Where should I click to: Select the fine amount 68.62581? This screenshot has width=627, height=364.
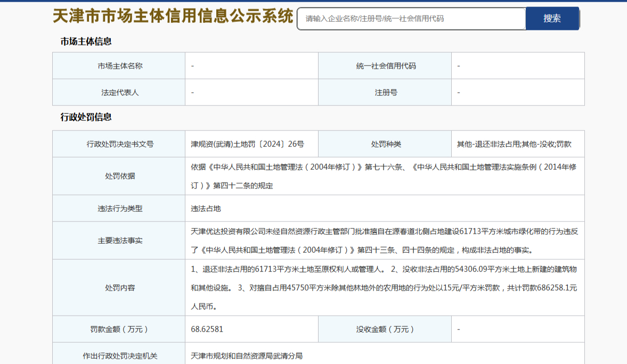pyautogui.click(x=207, y=329)
